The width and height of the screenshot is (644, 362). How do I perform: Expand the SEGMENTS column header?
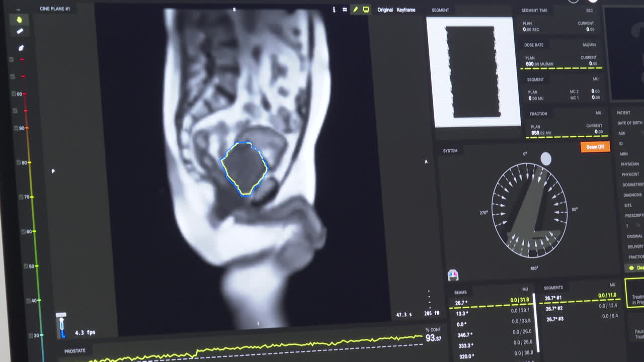point(553,287)
